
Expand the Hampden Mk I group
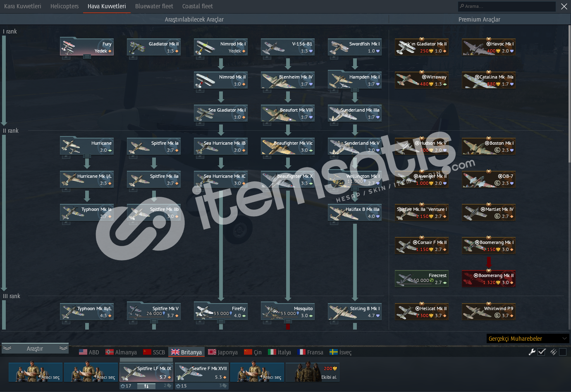point(355,90)
